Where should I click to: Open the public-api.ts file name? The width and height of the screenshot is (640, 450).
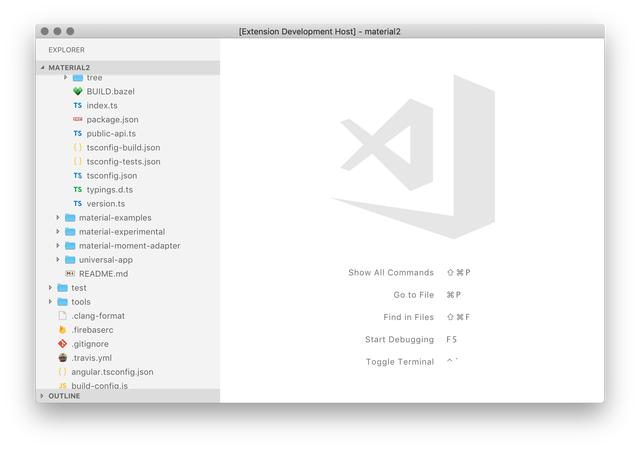[111, 134]
